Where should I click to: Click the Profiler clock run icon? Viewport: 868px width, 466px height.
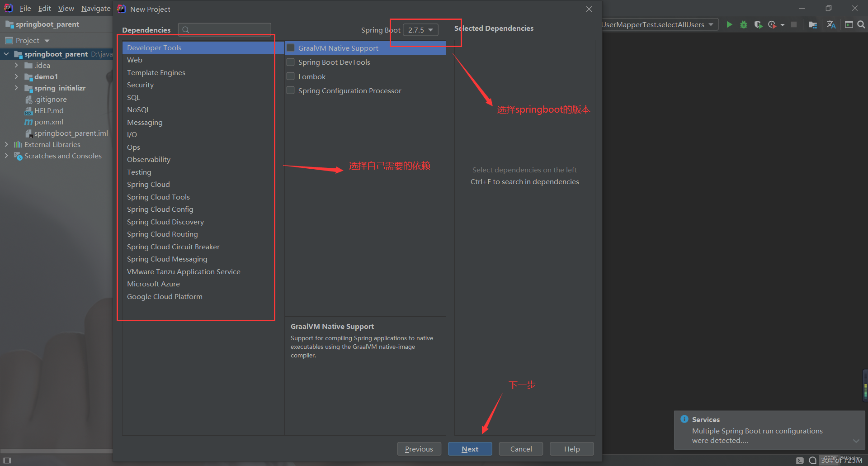click(772, 24)
